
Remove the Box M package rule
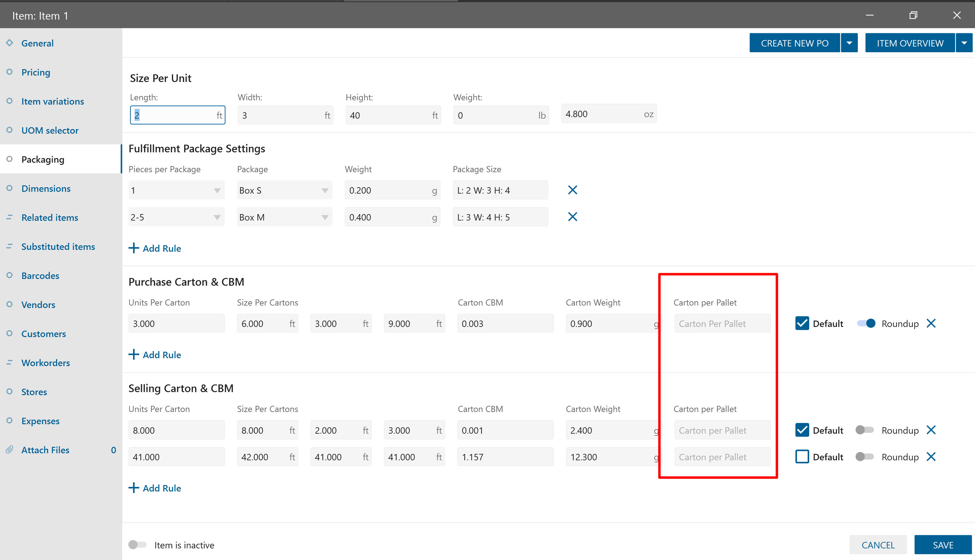point(572,217)
